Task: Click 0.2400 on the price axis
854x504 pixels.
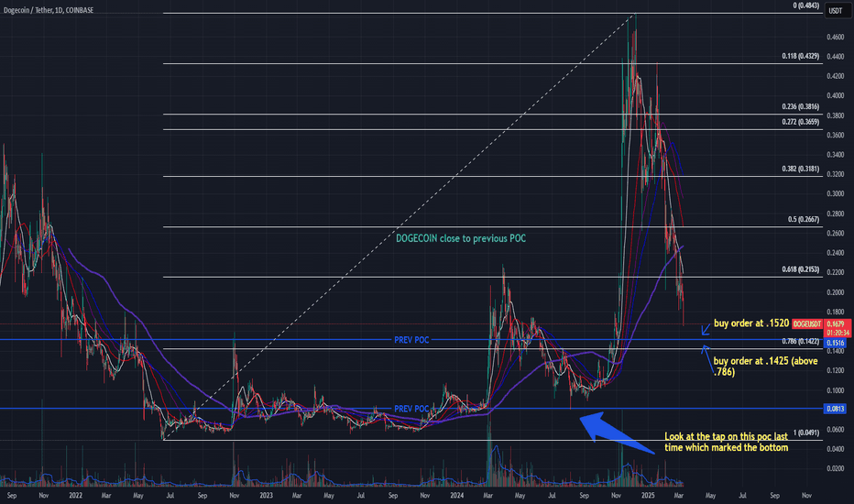Action: (835, 253)
